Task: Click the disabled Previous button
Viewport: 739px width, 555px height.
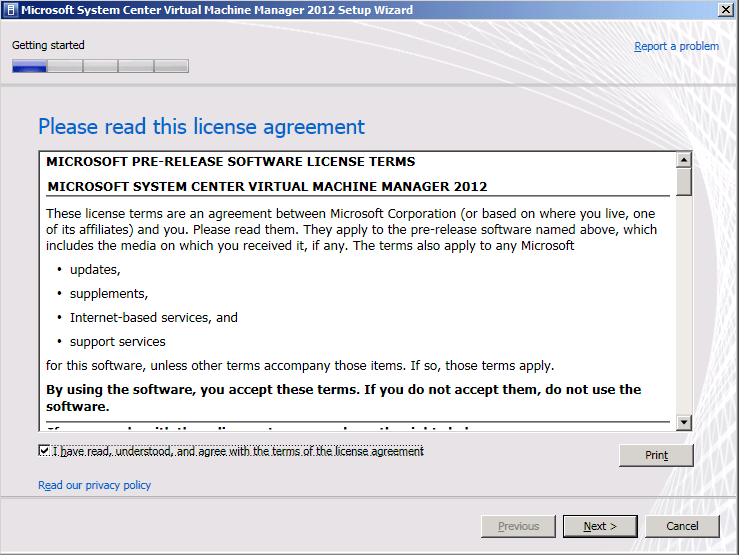Action: (x=518, y=526)
